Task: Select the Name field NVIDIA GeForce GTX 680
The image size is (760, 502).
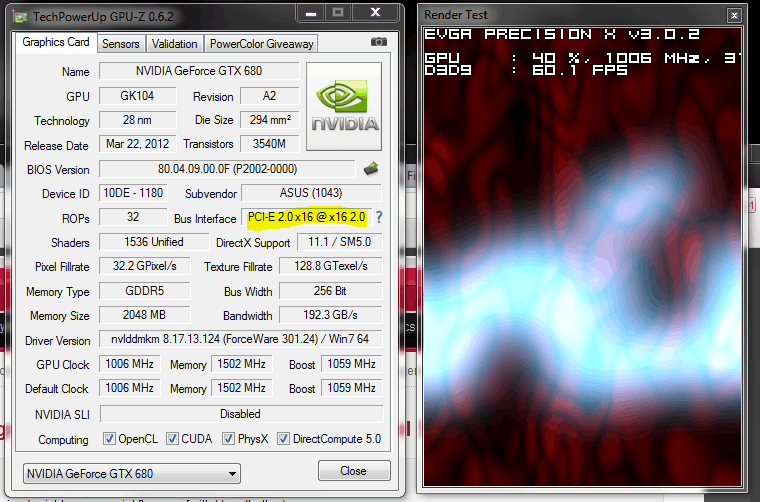Action: (x=199, y=71)
